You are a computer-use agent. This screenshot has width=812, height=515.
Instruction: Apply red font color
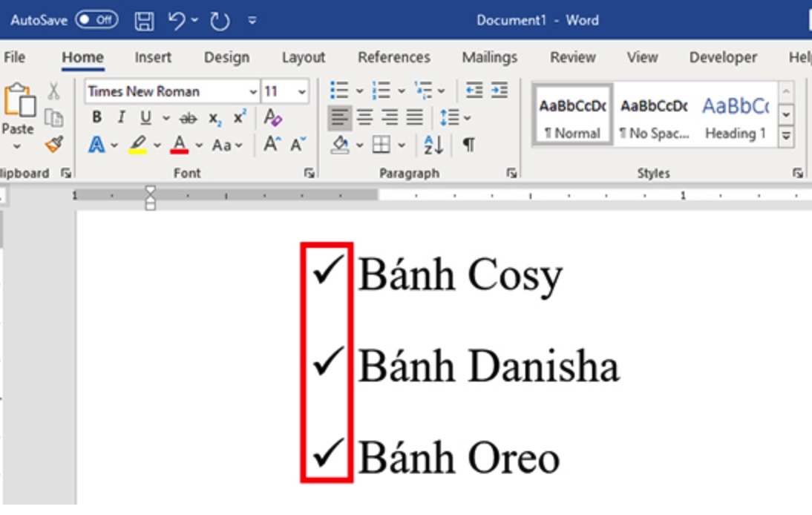180,145
